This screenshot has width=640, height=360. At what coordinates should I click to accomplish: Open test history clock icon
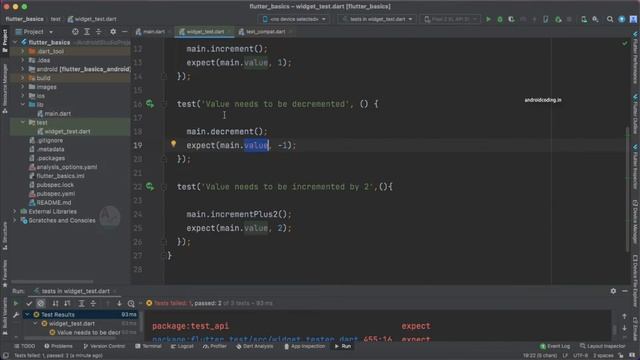(x=131, y=303)
